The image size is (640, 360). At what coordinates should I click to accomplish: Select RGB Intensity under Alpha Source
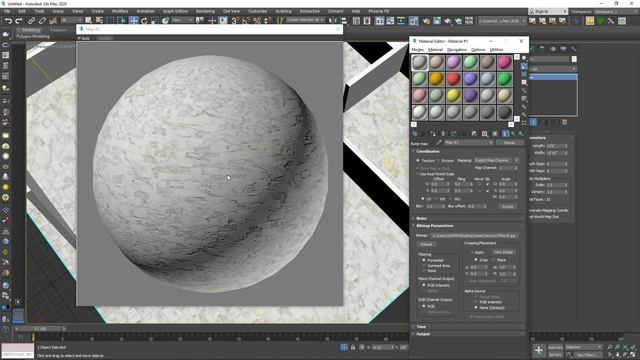click(476, 302)
